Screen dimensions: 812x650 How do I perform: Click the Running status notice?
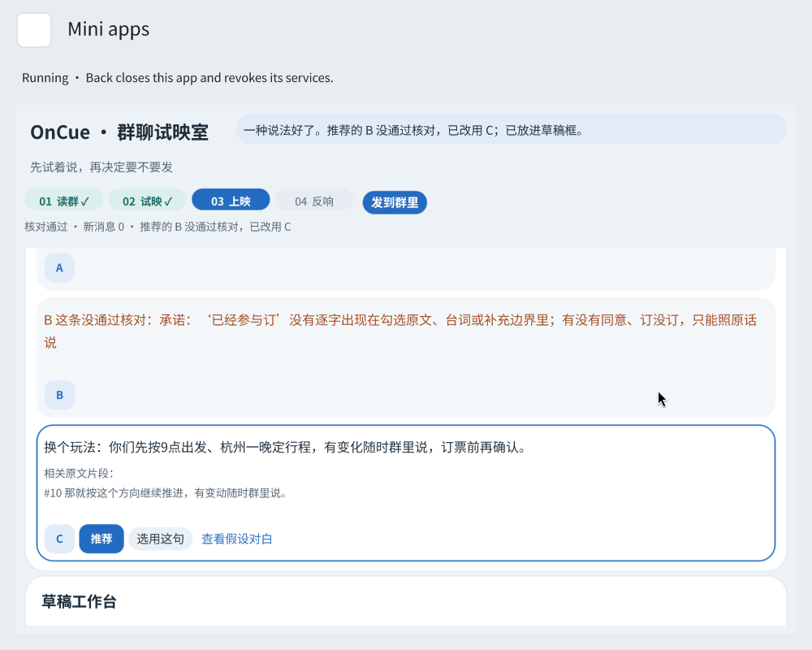click(178, 78)
